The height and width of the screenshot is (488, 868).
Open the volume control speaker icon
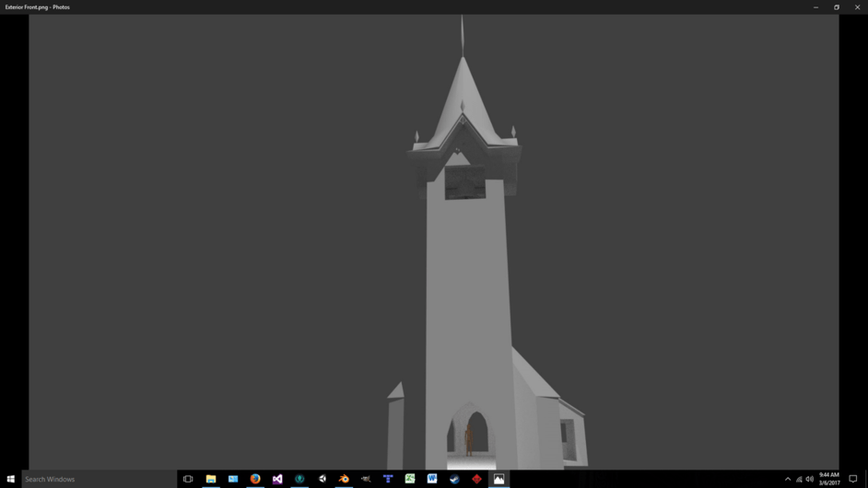tap(810, 479)
